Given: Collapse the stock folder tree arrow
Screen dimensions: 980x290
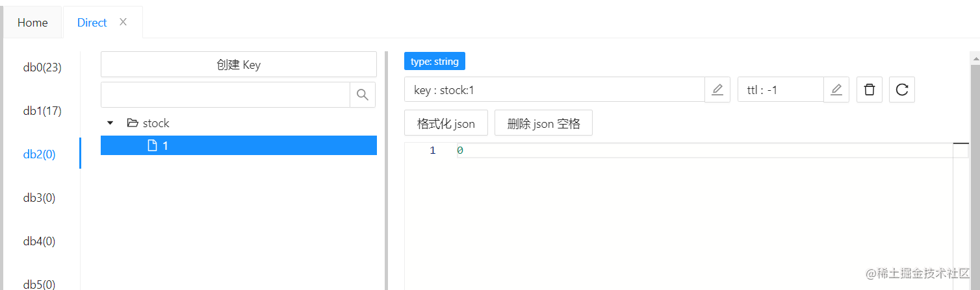Looking at the screenshot, I should 110,123.
